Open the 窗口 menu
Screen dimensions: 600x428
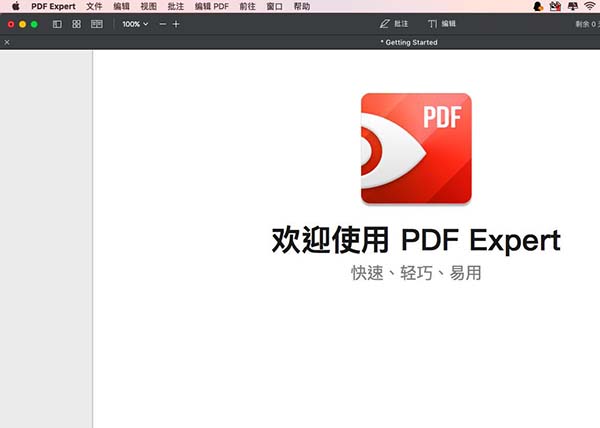tap(274, 7)
